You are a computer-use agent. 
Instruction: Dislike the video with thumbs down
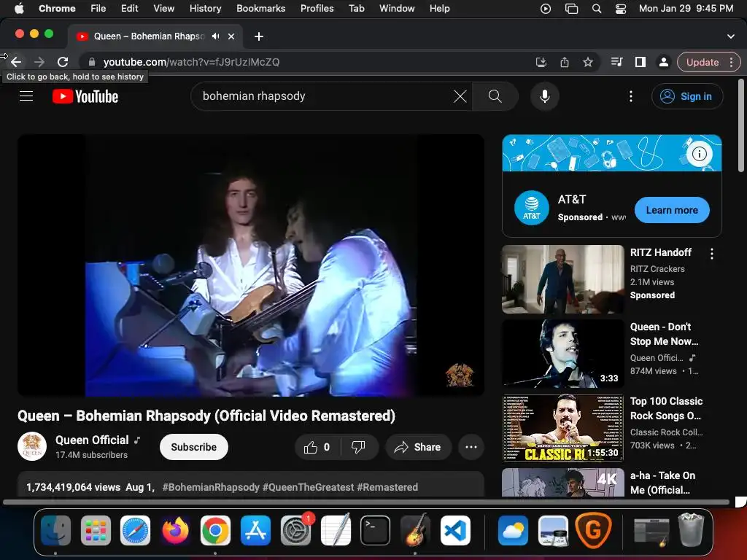pos(358,447)
